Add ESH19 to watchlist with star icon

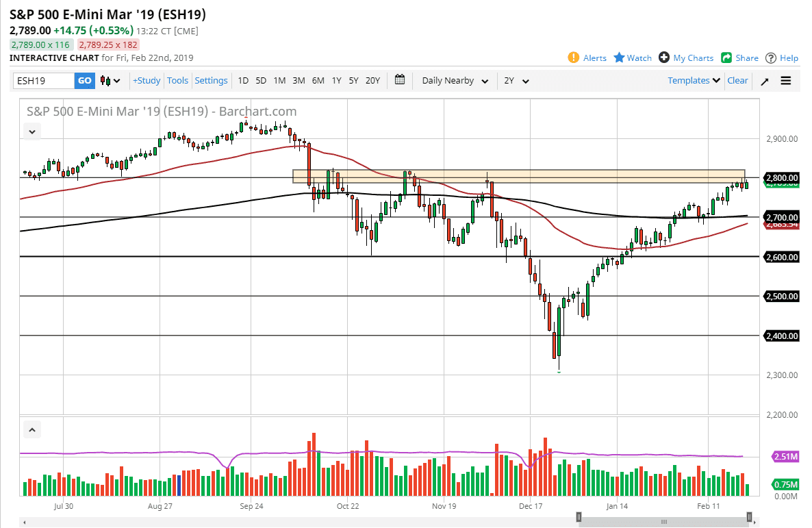(618, 58)
